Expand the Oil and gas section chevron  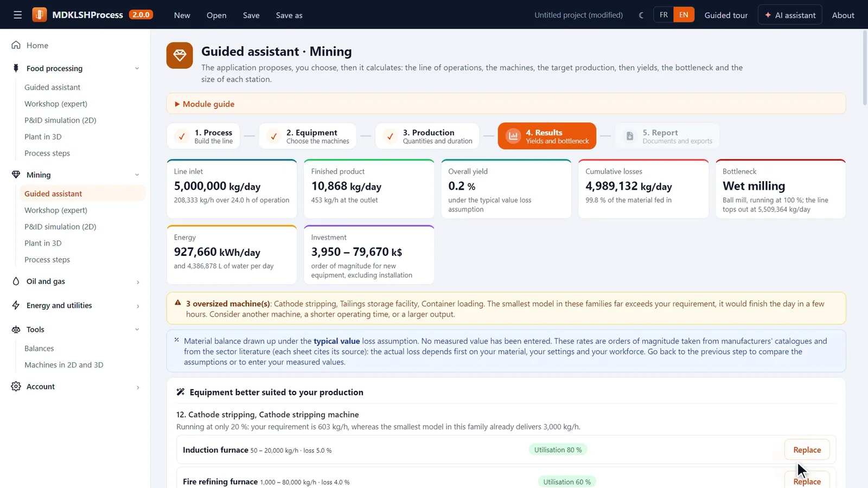click(138, 282)
